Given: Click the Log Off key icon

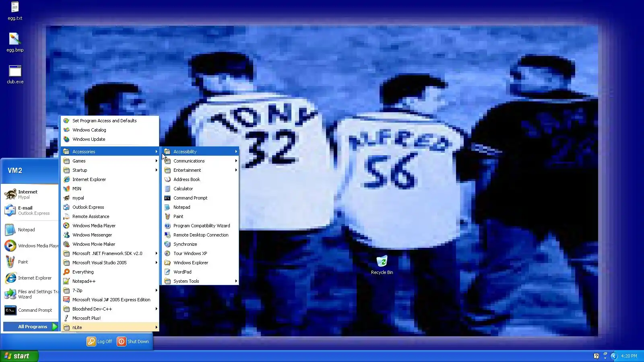Looking at the screenshot, I should pyautogui.click(x=91, y=341).
